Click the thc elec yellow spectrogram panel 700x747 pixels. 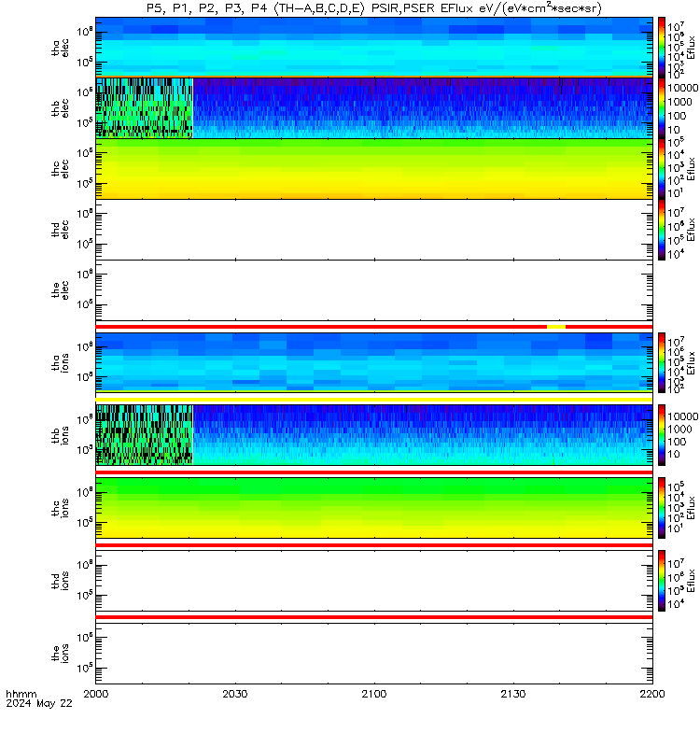point(374,169)
